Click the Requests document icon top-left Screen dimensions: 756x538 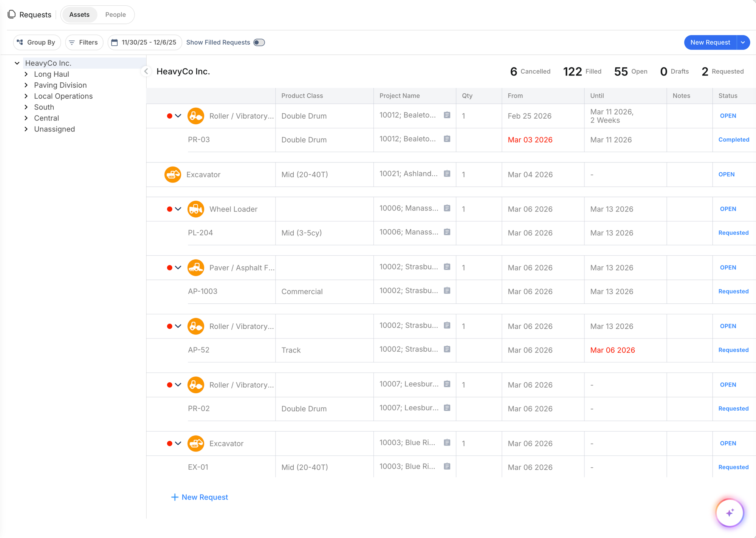pos(11,14)
